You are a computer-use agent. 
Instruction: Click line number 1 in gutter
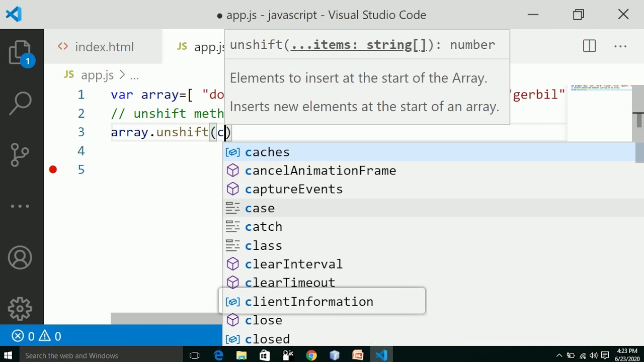(x=81, y=95)
